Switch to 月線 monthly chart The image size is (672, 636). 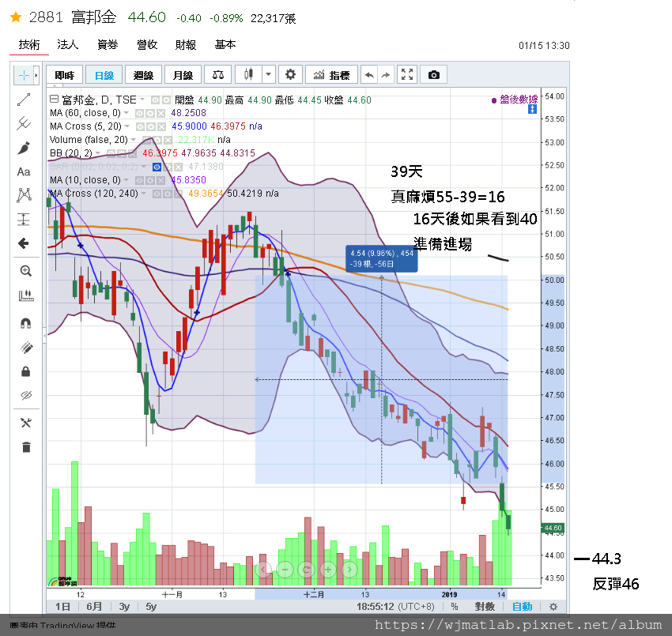point(183,75)
